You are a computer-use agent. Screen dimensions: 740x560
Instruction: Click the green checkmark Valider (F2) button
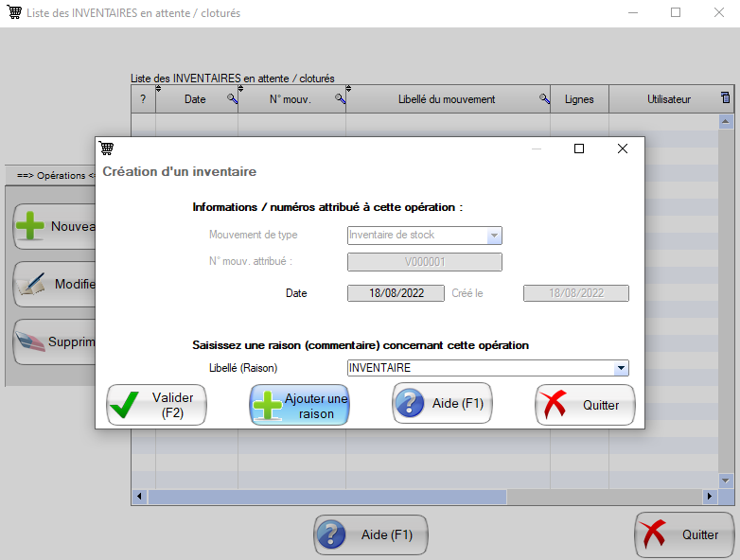156,405
